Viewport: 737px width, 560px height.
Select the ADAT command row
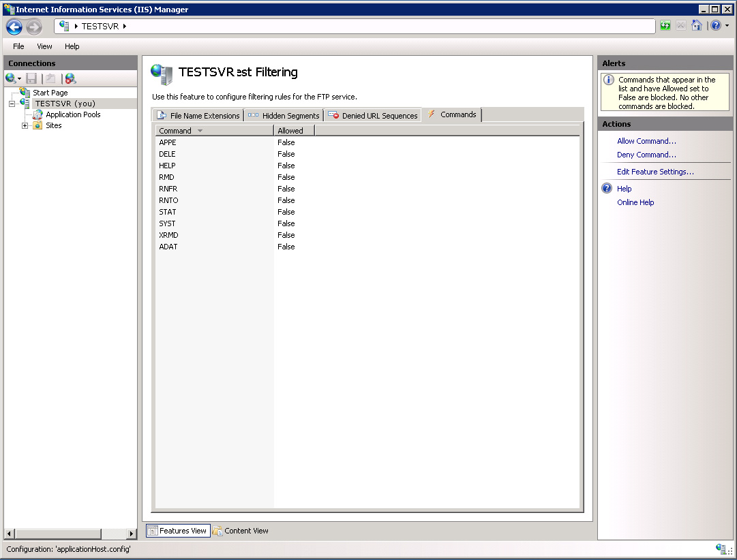(x=367, y=247)
